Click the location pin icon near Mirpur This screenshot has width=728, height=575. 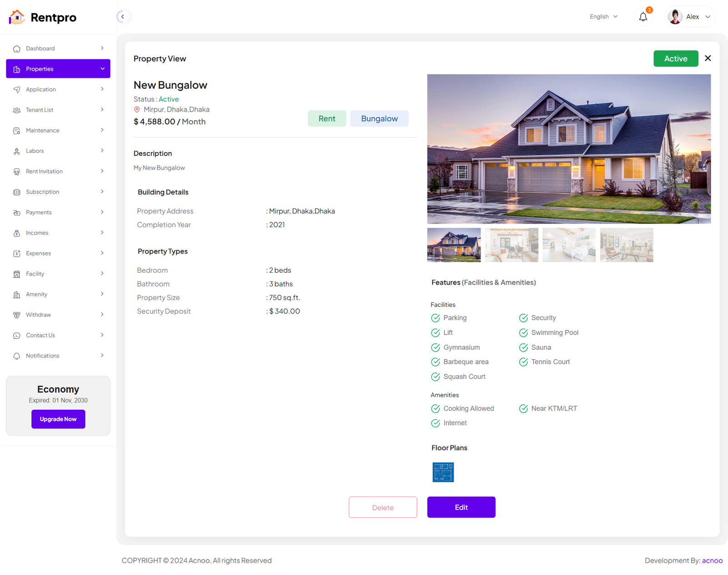click(x=137, y=110)
